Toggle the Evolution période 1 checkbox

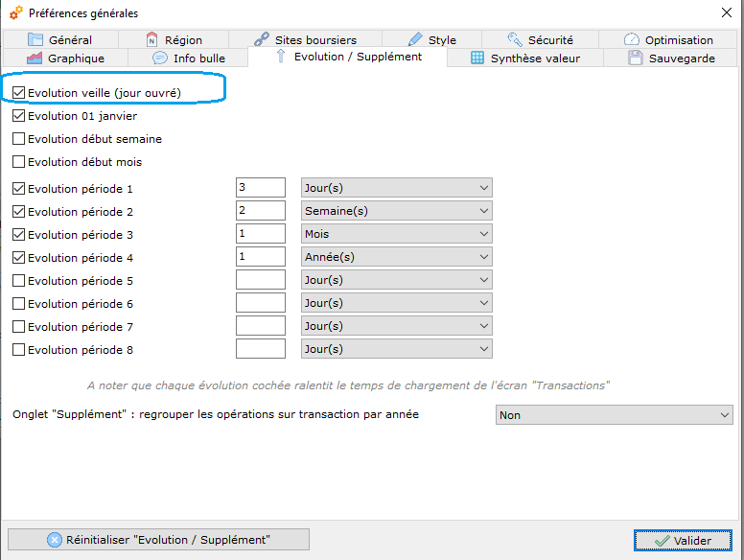pos(18,188)
